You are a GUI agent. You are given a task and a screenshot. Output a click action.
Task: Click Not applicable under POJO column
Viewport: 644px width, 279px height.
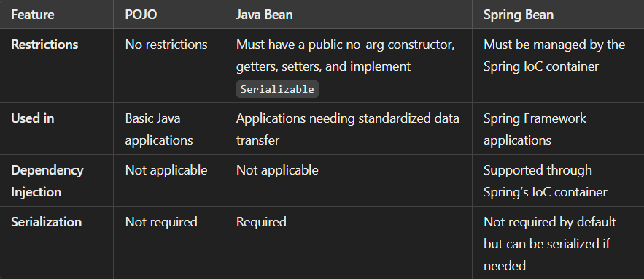click(x=166, y=170)
